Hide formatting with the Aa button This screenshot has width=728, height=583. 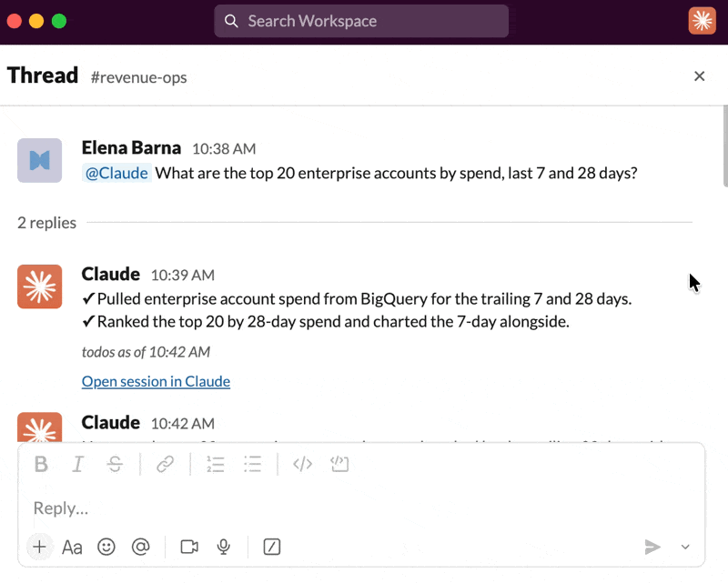[72, 548]
